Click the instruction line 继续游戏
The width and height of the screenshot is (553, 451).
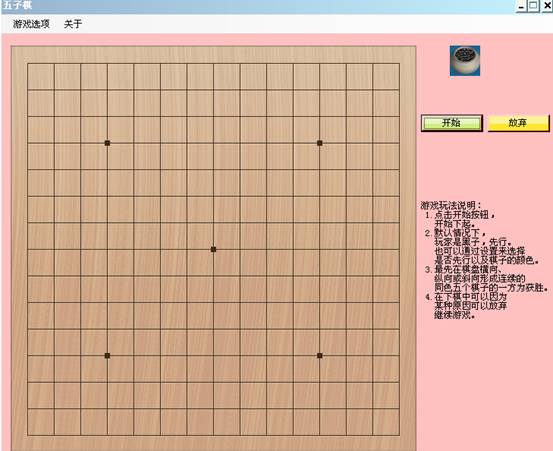(454, 315)
